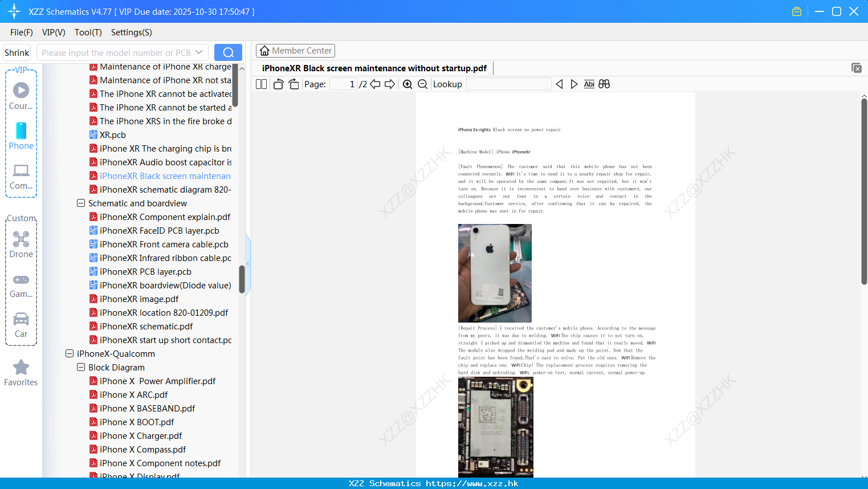Open the VIP menu
This screenshot has width=868, height=489.
click(54, 32)
